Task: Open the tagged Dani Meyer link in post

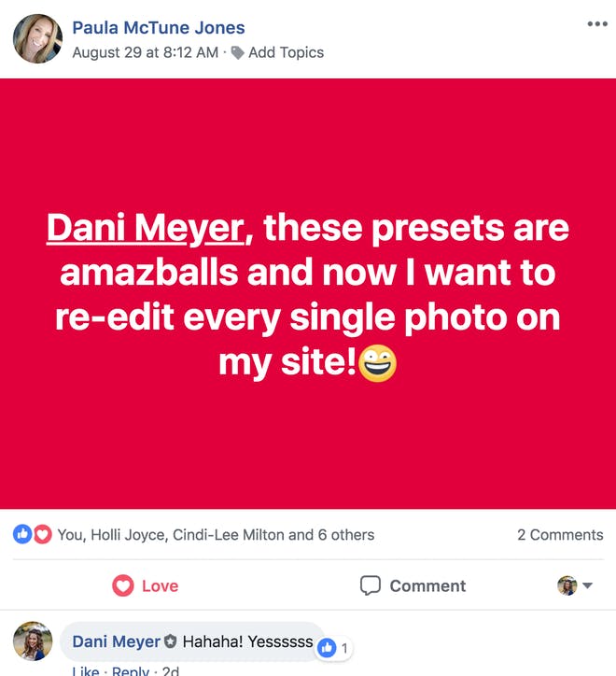Action: click(x=146, y=228)
